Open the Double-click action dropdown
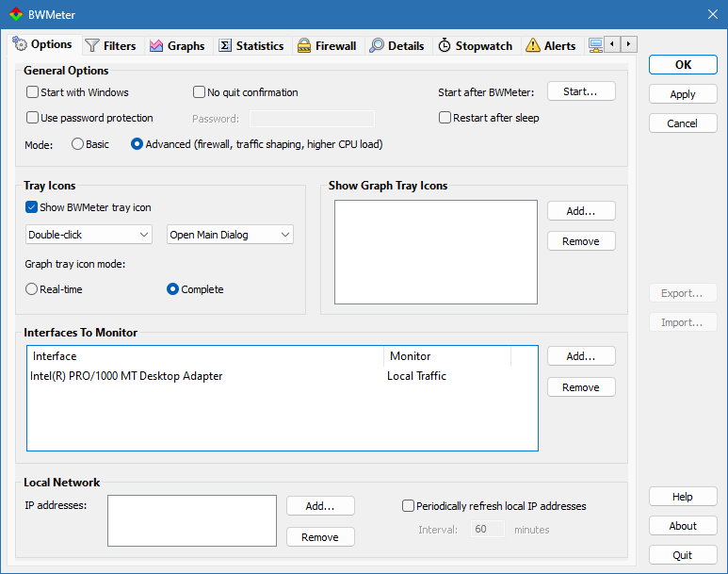Screen dimensions: 728x574 point(89,235)
